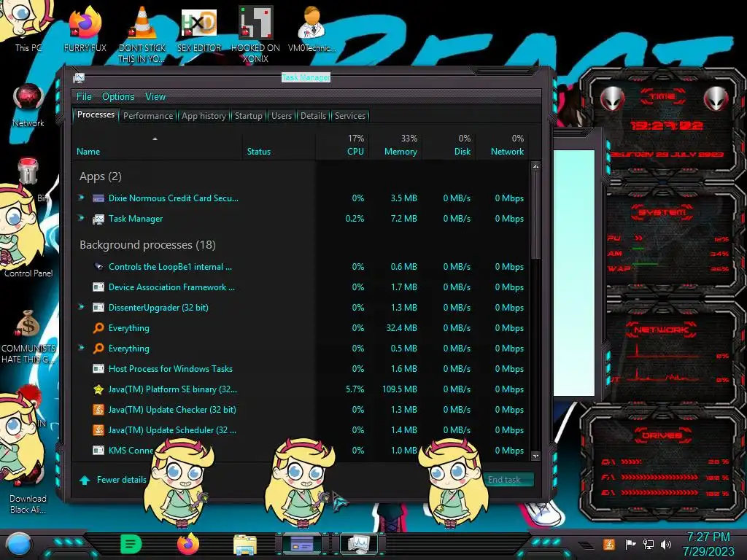Click the Start orb on the taskbar

tap(19, 544)
